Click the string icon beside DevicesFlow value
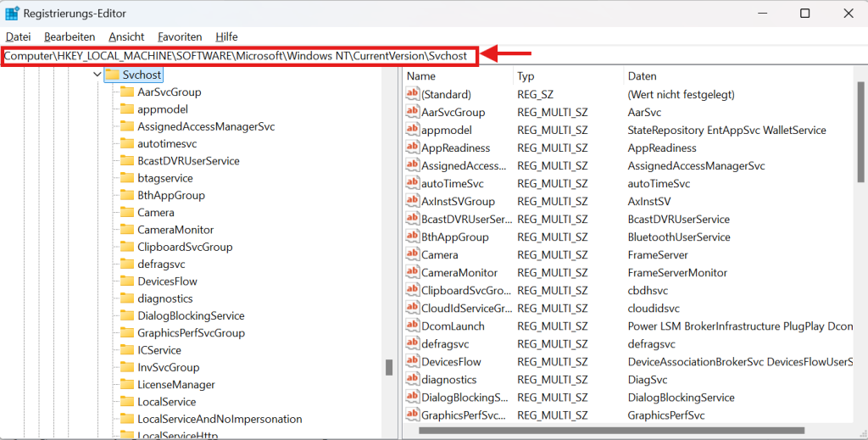868x440 pixels. click(x=412, y=361)
